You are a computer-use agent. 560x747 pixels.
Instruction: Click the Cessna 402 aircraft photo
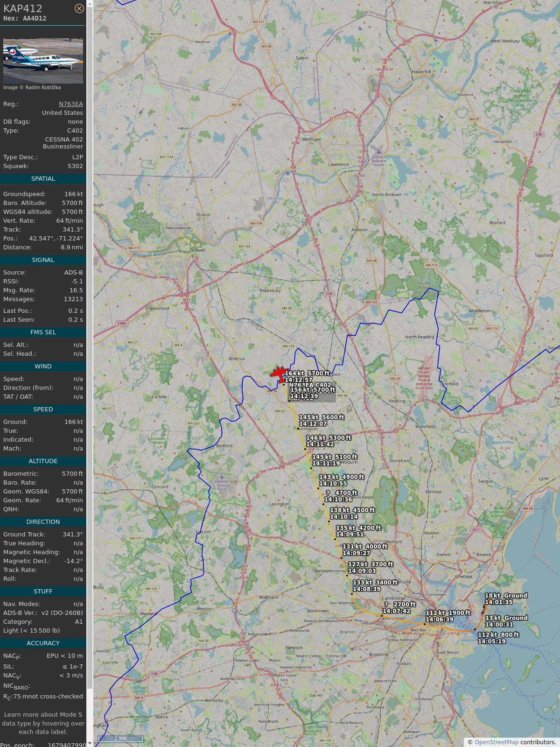43,61
